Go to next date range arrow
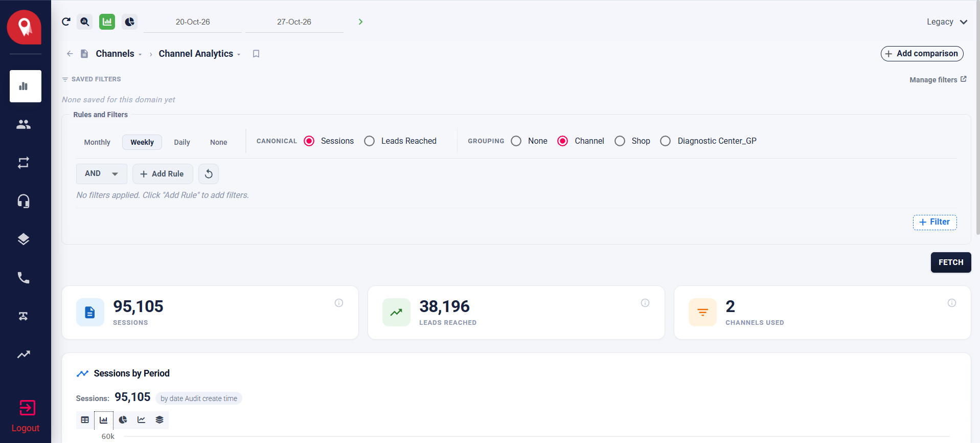Viewport: 980px width, 443px height. coord(360,21)
